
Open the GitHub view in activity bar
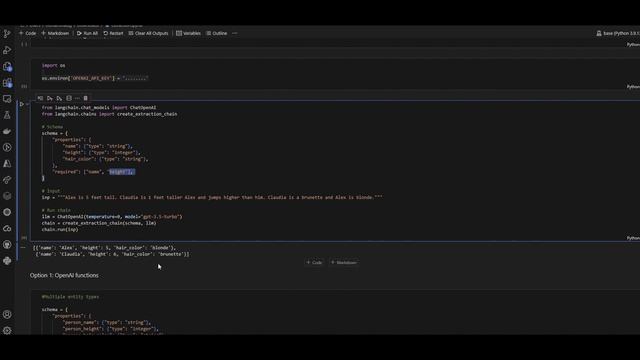tap(7, 244)
